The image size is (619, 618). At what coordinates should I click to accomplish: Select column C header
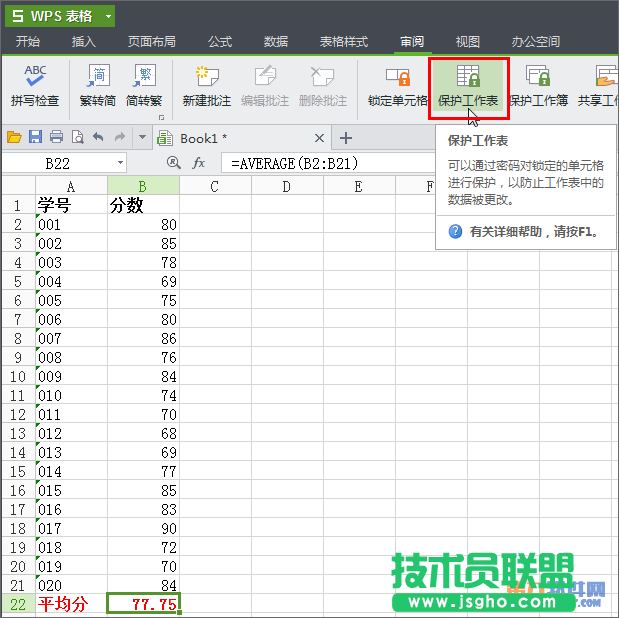(215, 186)
